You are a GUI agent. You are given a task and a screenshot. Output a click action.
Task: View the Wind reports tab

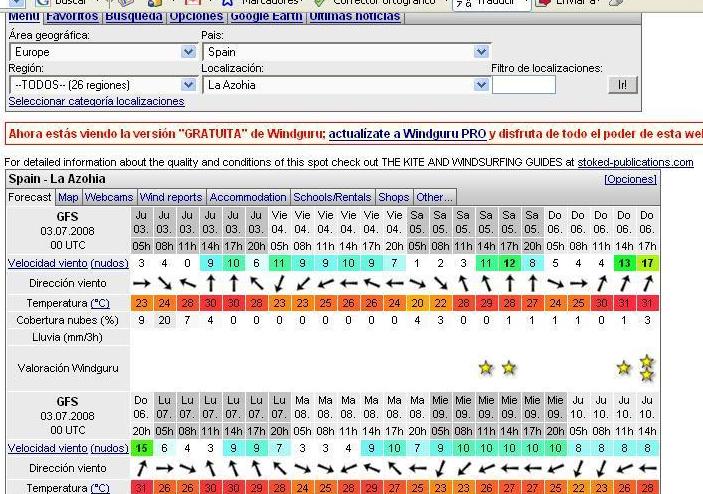(x=171, y=197)
